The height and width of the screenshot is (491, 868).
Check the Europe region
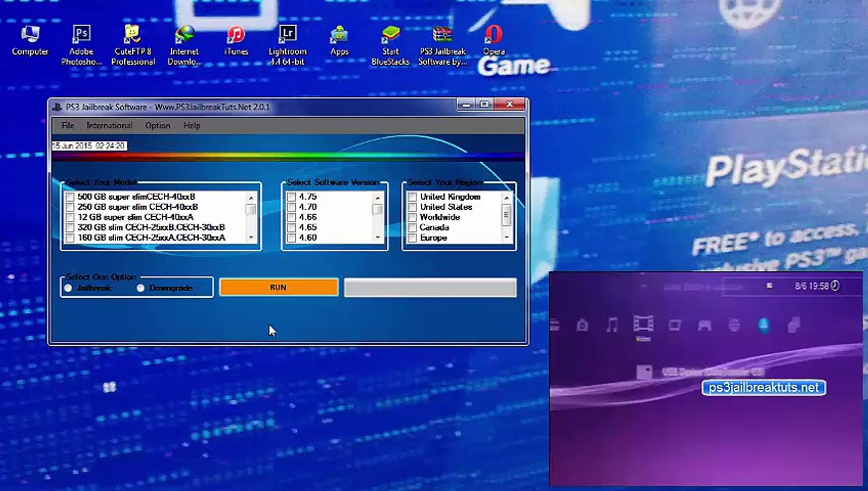click(x=412, y=238)
